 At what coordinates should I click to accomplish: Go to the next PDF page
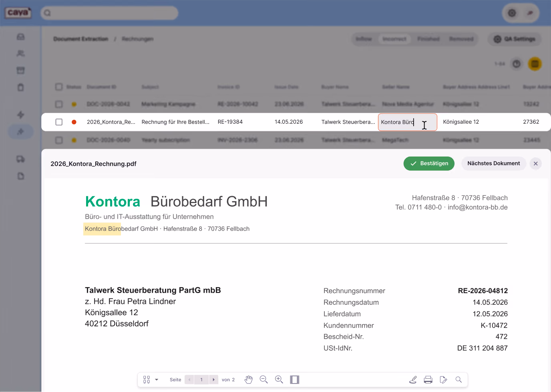pos(213,380)
